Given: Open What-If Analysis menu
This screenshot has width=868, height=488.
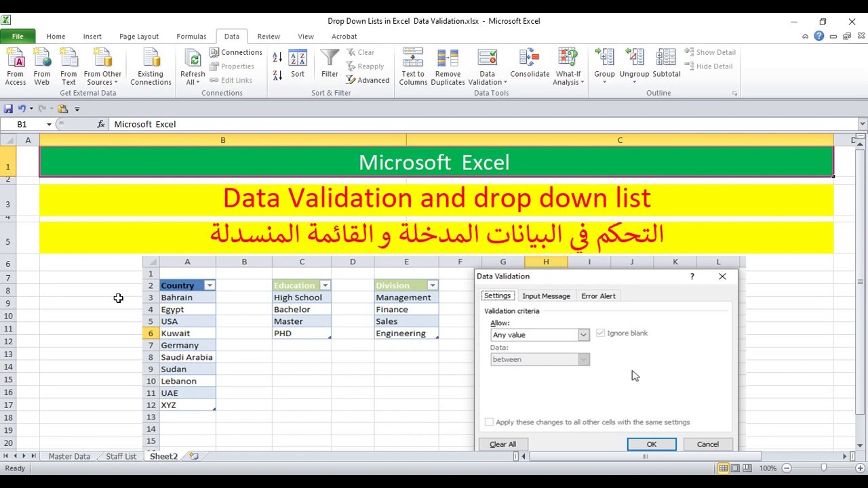Looking at the screenshot, I should (x=568, y=66).
